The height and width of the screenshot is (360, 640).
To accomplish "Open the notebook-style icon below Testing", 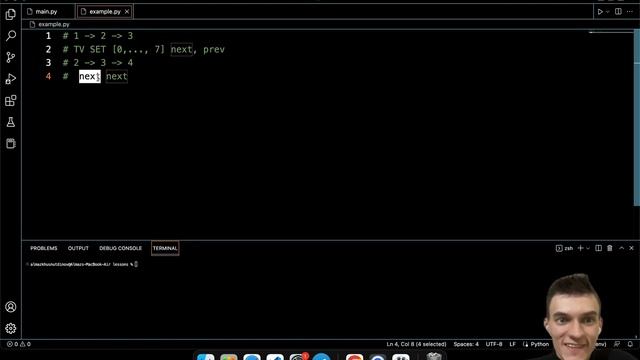I will (11, 143).
